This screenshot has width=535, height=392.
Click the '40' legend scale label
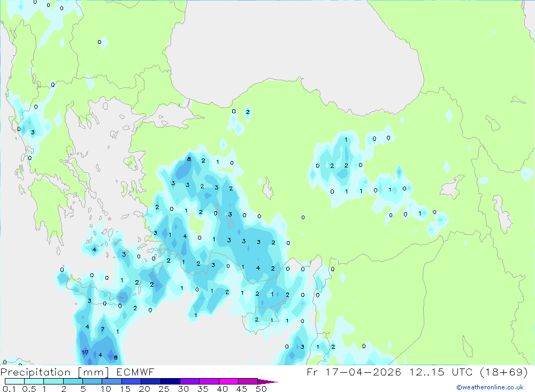click(x=222, y=389)
